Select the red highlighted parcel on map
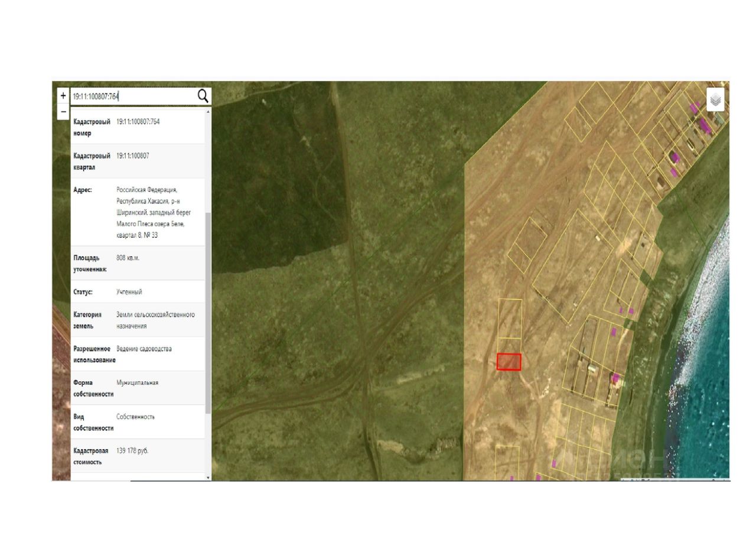 (x=509, y=362)
